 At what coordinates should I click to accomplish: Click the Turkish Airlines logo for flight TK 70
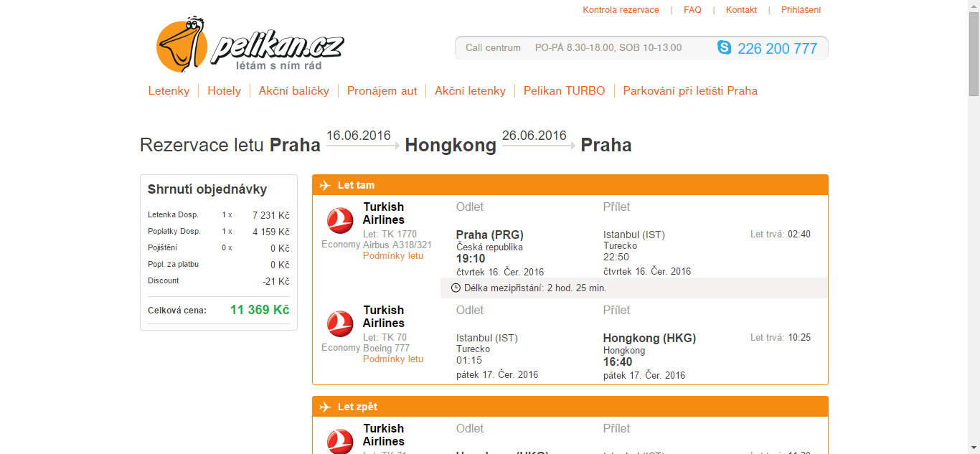339,324
